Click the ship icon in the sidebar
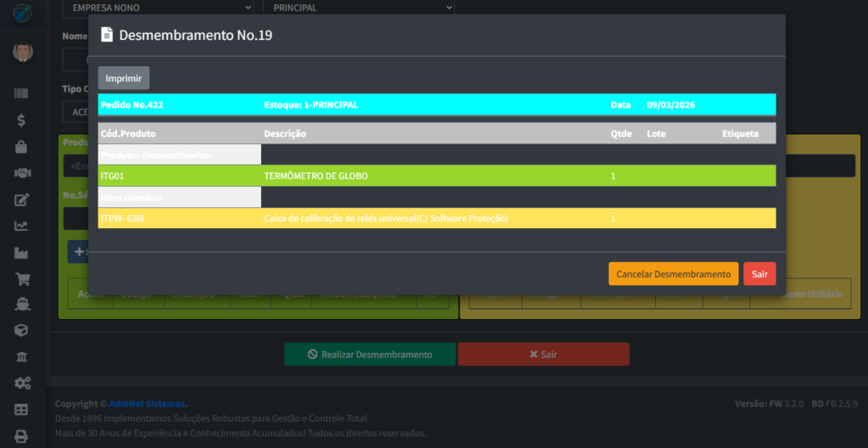The height and width of the screenshot is (448, 868). click(x=22, y=304)
